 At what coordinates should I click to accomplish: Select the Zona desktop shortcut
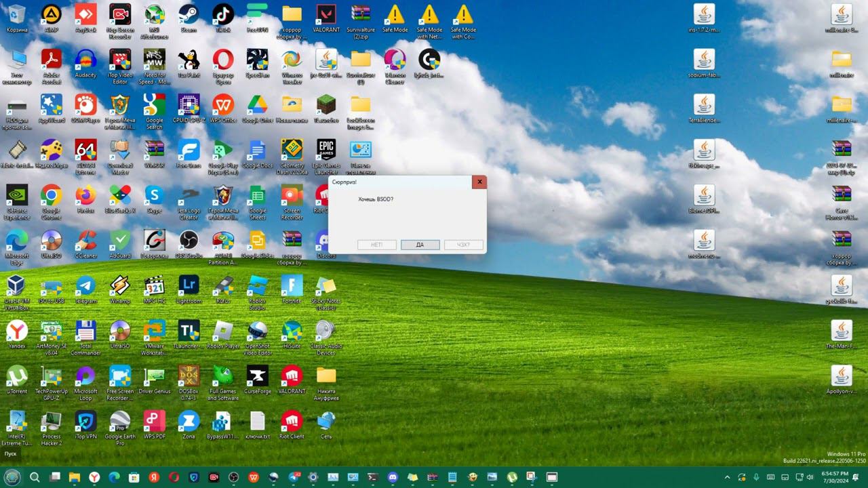[189, 425]
